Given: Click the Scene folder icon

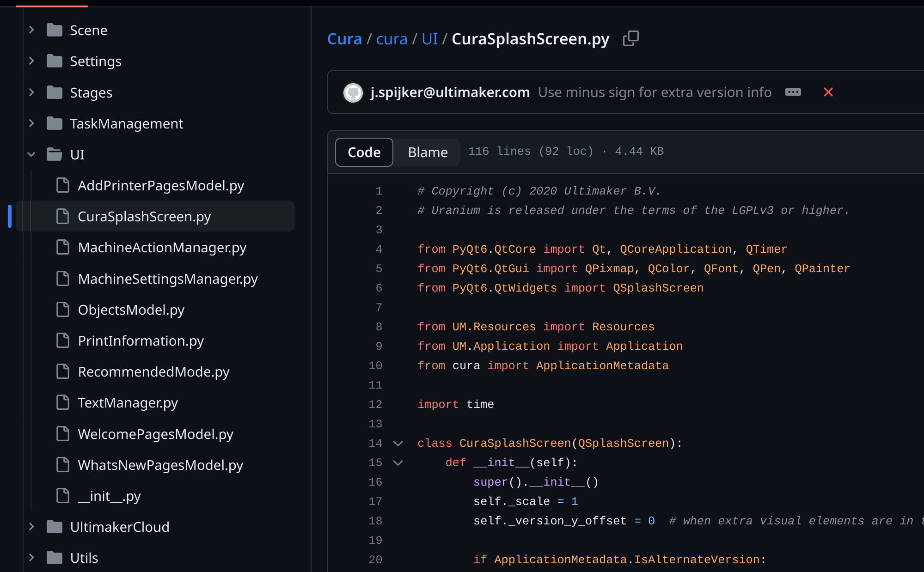Looking at the screenshot, I should (x=55, y=30).
